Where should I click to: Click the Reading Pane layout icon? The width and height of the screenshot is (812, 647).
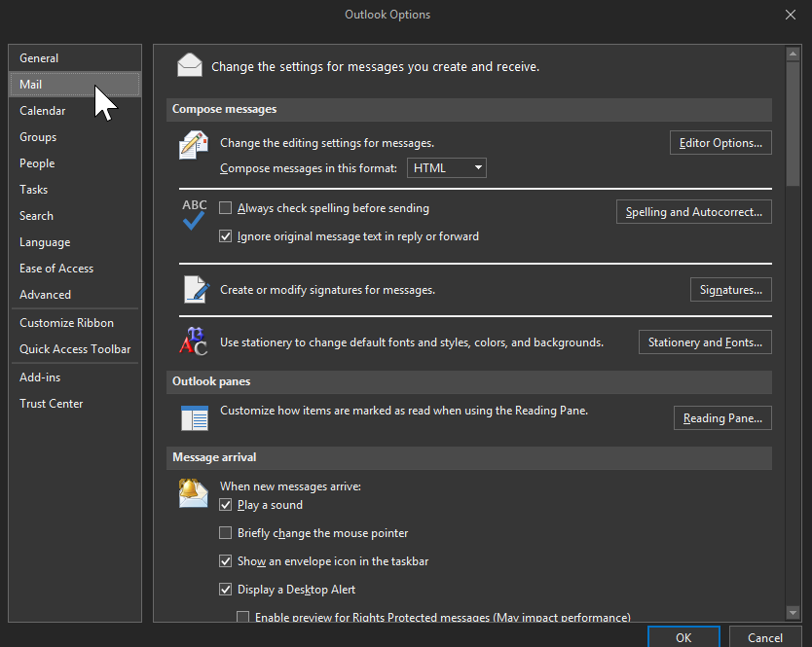(194, 417)
